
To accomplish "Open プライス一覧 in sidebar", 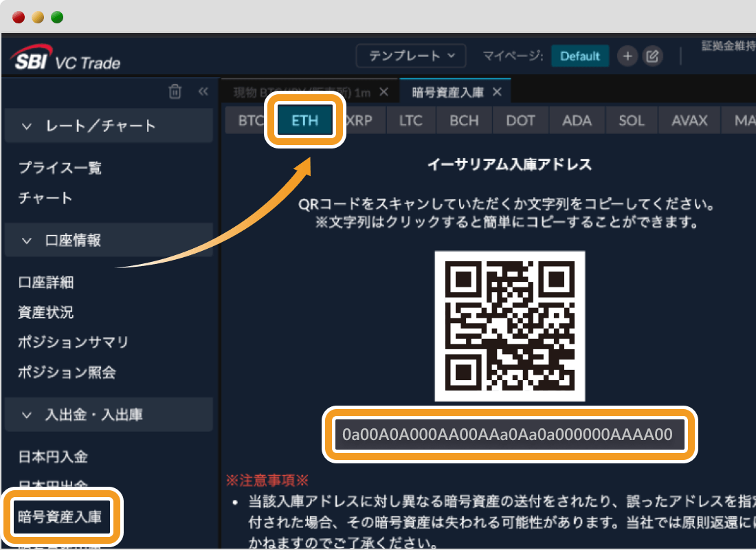I will 60,168.
